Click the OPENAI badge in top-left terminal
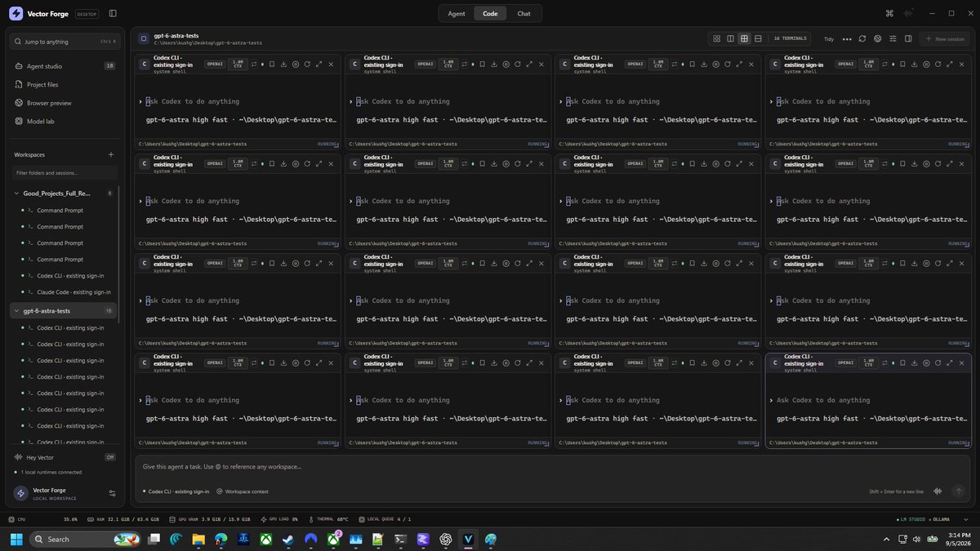This screenshot has height=551, width=980. tap(215, 64)
